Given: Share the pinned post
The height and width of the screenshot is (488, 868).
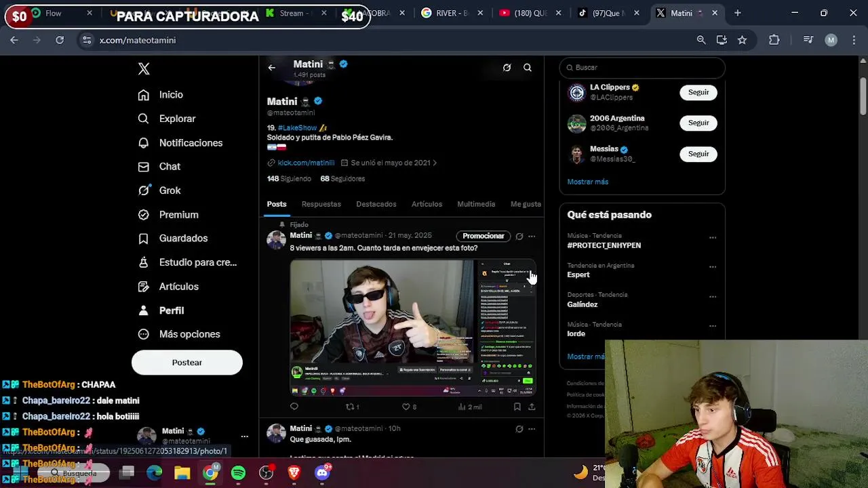Looking at the screenshot, I should point(532,407).
